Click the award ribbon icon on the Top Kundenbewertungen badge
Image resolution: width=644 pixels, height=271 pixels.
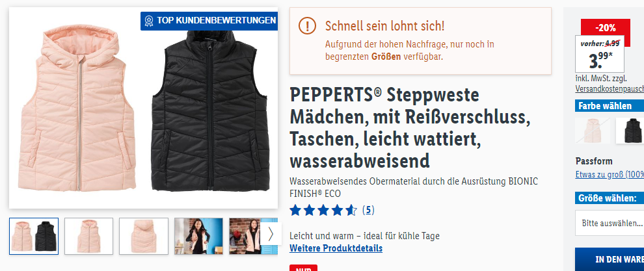coord(149,21)
